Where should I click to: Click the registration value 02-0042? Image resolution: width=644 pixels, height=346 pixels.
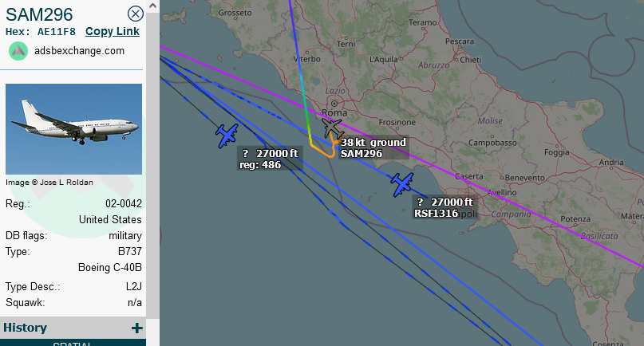[x=124, y=203]
